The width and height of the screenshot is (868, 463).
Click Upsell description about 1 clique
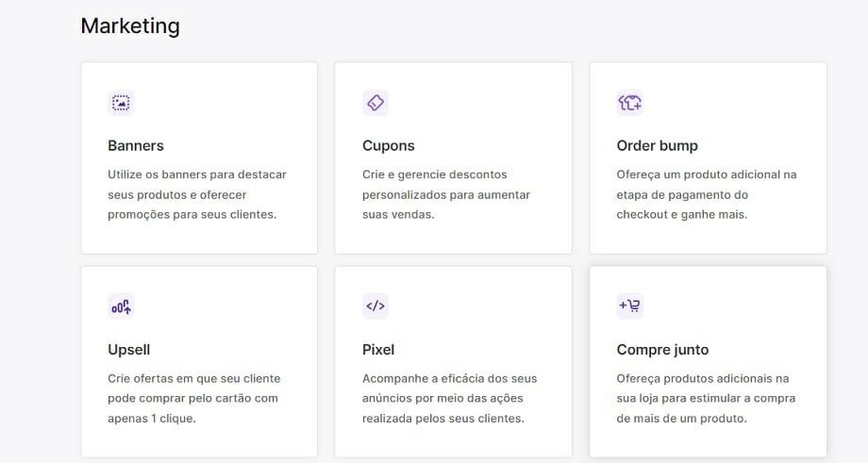point(194,398)
